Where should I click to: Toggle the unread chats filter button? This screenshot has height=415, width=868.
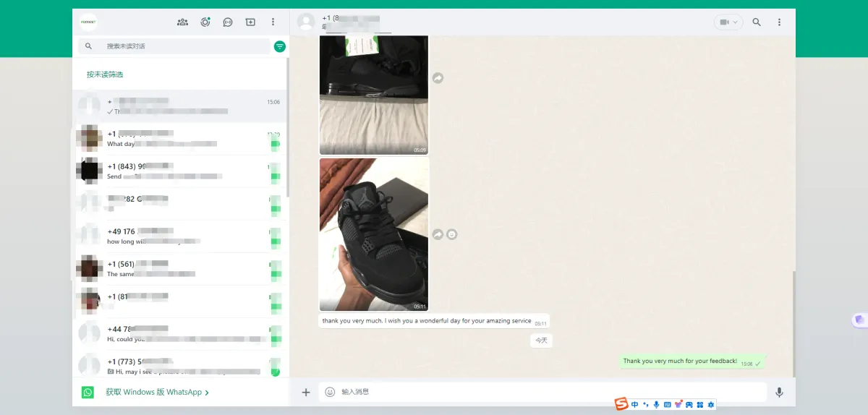280,46
